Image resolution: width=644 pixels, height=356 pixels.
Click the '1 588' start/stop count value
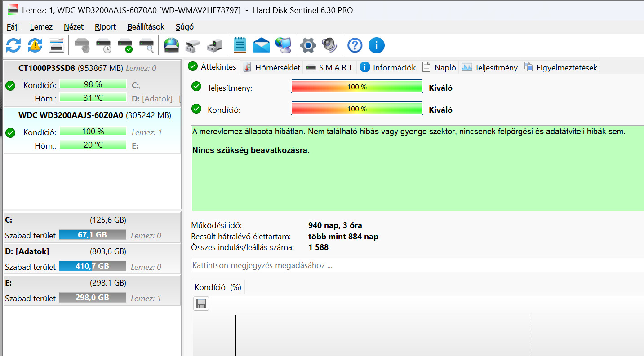[318, 247]
